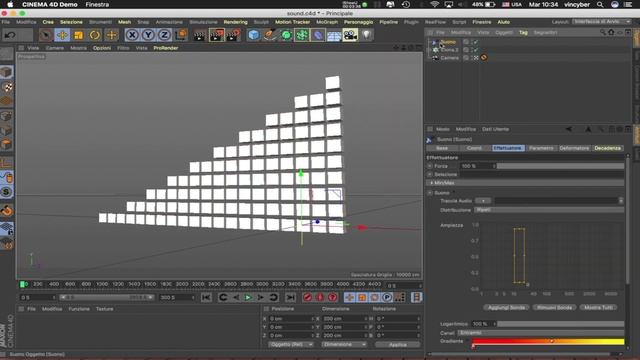Viewport: 640px width, 360px height.
Task: Open the Mesh menu
Action: [124, 22]
